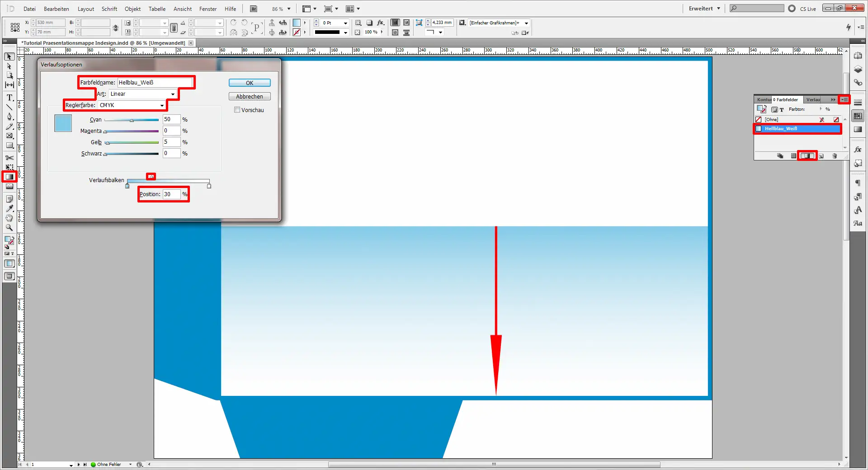The width and height of the screenshot is (868, 470).
Task: Enable the Vorschau checkbox
Action: click(237, 110)
